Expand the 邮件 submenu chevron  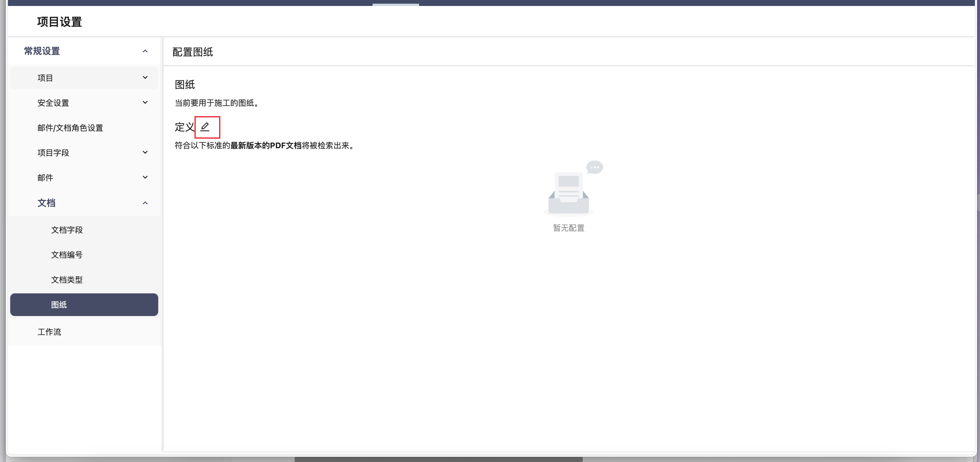(145, 178)
